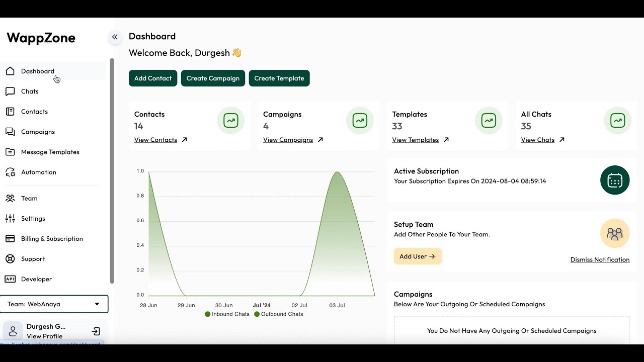Click the Dashboard home icon in sidebar

(x=10, y=71)
